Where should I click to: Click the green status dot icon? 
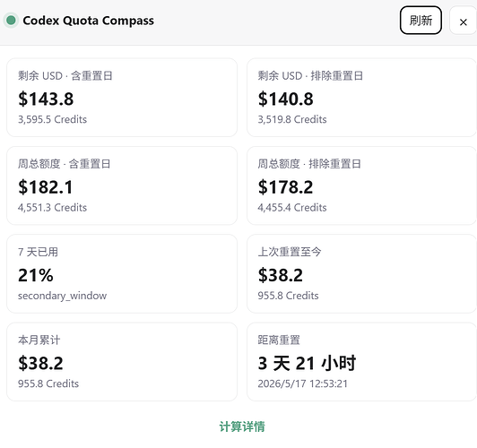[11, 21]
